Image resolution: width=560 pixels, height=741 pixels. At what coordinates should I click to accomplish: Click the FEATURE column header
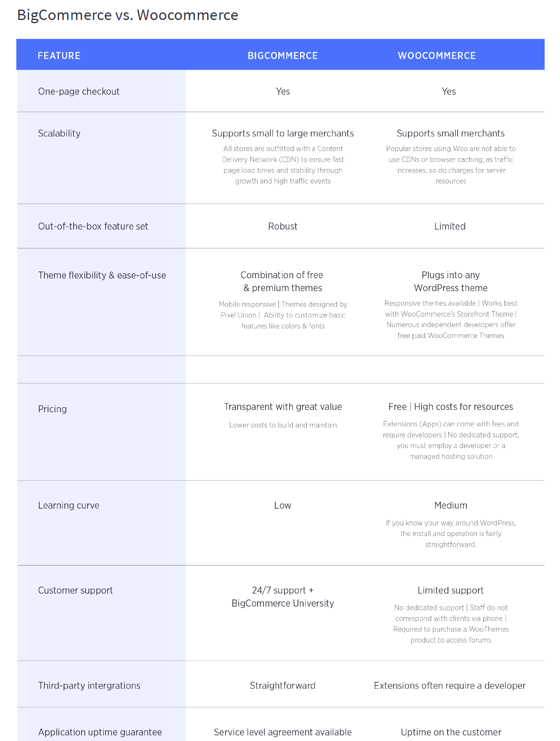(x=59, y=56)
